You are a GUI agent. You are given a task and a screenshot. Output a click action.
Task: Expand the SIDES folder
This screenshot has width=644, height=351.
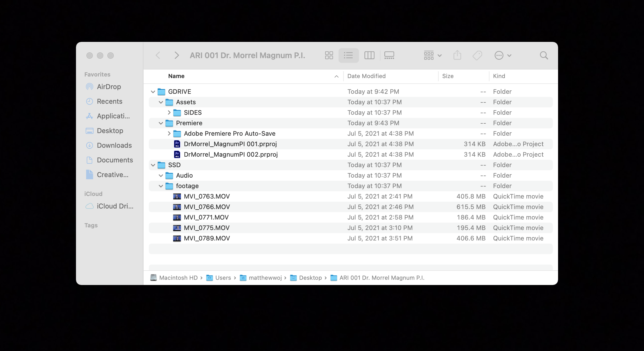[x=169, y=113]
